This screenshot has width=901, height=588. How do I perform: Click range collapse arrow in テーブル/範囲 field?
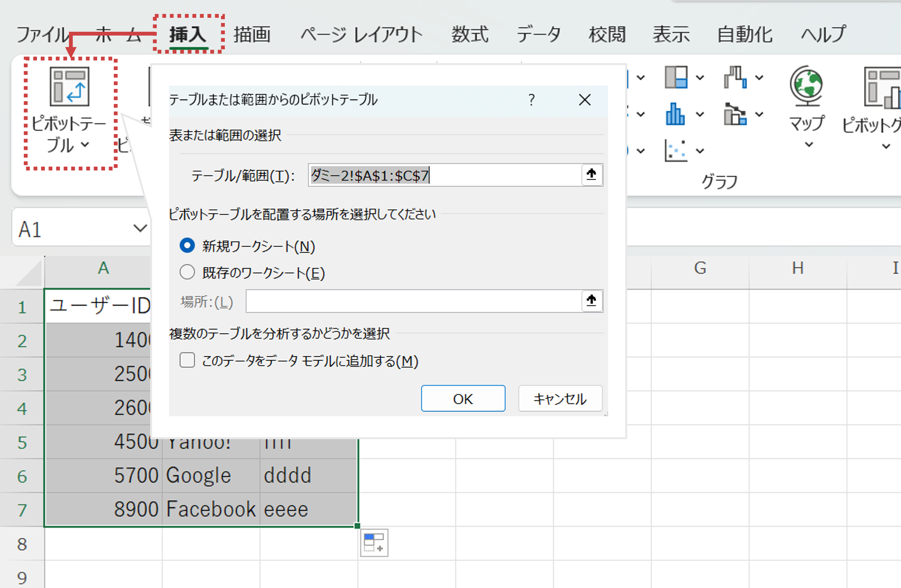point(591,175)
